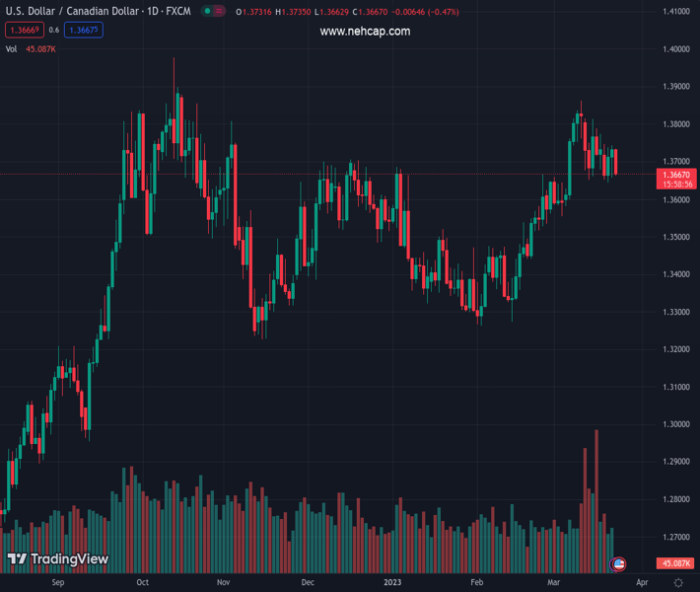Open chart settings gear icon
The height and width of the screenshot is (592, 700).
pos(678,582)
